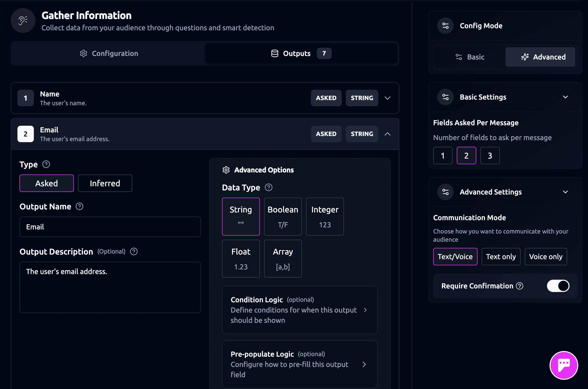Click the pink chat bubble icon
Image resolution: width=588 pixels, height=389 pixels.
tap(563, 365)
